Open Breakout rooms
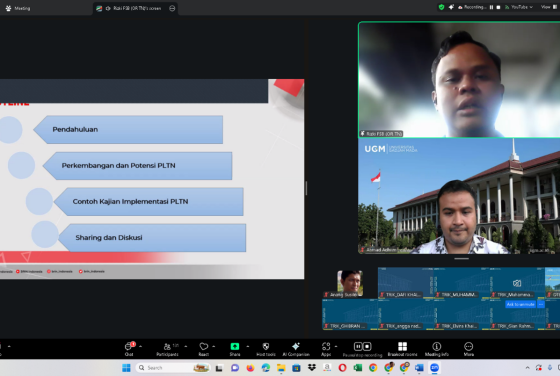The width and height of the screenshot is (560, 376). click(x=402, y=349)
